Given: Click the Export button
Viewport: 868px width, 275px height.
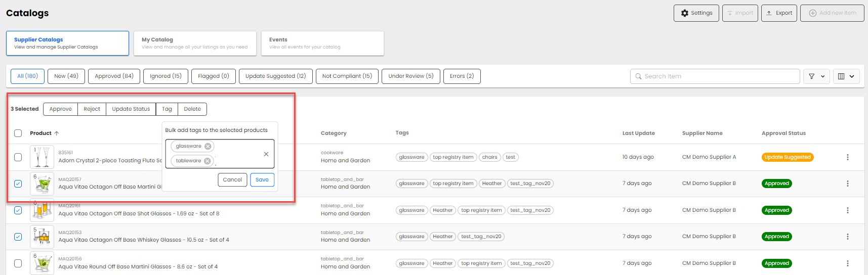Looking at the screenshot, I should pyautogui.click(x=779, y=13).
